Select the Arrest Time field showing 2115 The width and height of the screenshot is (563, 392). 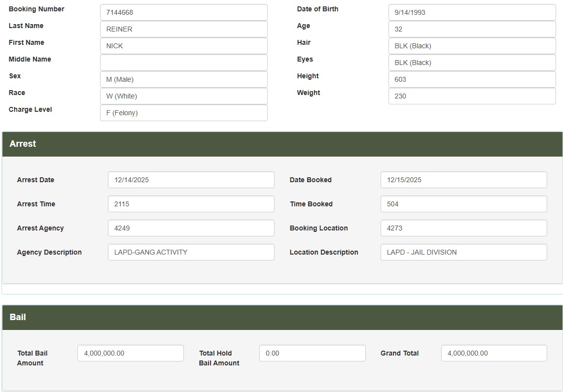click(191, 204)
